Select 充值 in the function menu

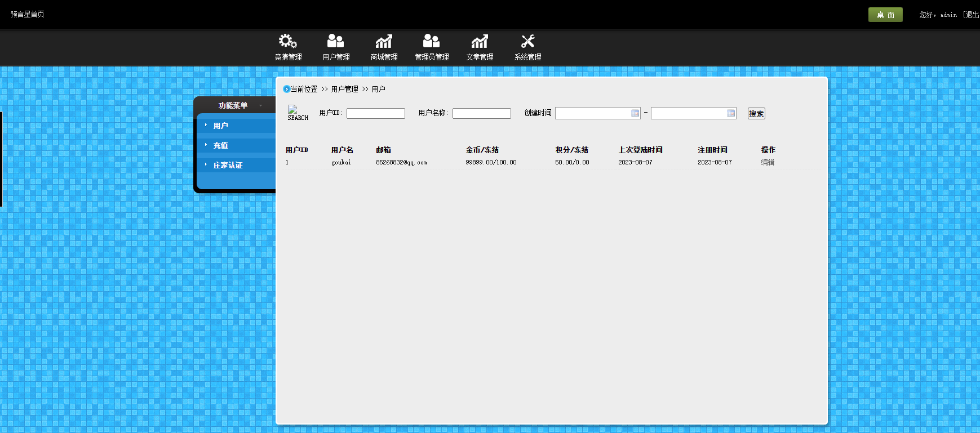pyautogui.click(x=221, y=145)
